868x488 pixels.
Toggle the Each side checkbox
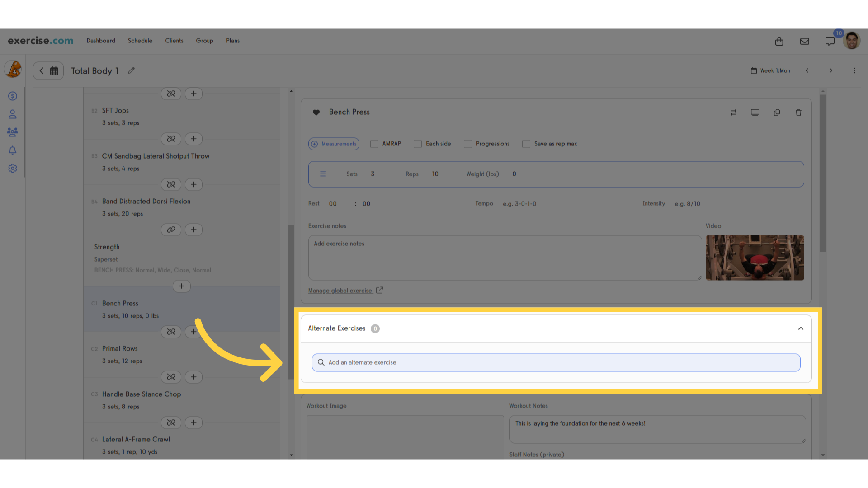pyautogui.click(x=417, y=144)
